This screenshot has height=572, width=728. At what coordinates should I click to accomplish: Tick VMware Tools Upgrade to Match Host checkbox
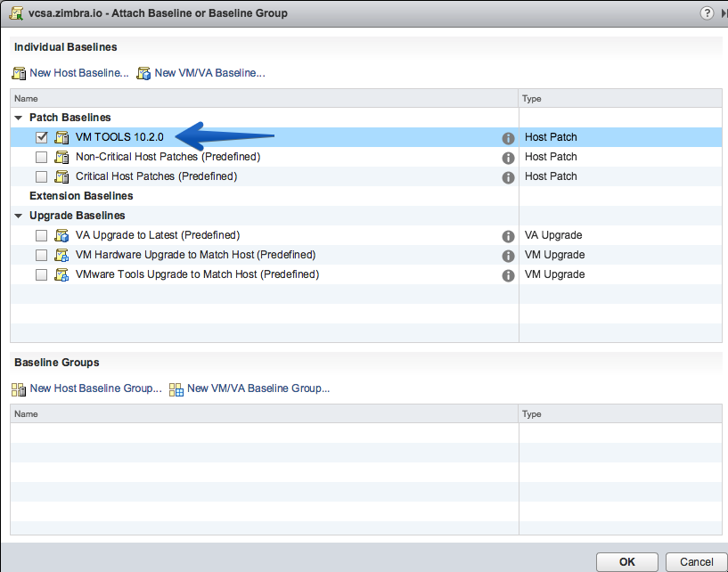(x=41, y=274)
